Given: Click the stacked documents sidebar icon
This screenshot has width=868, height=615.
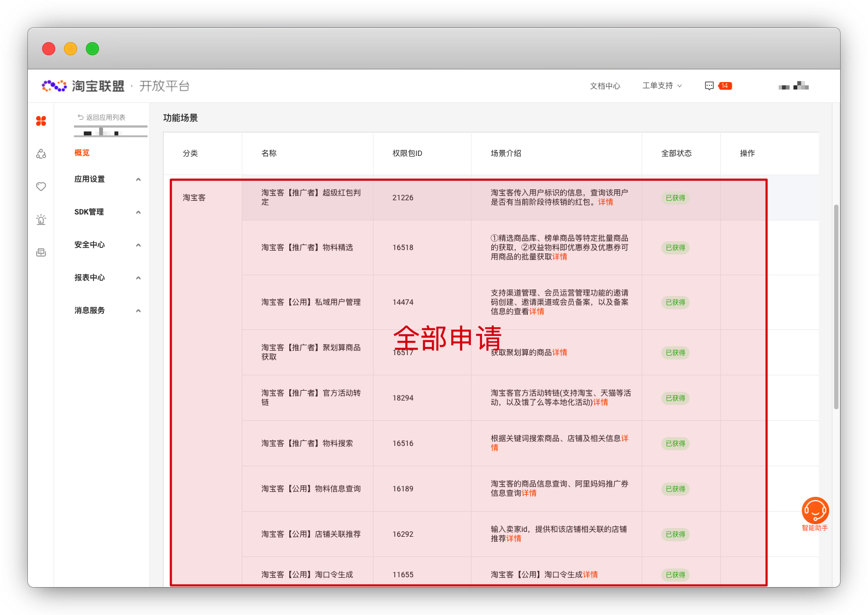Looking at the screenshot, I should click(41, 252).
